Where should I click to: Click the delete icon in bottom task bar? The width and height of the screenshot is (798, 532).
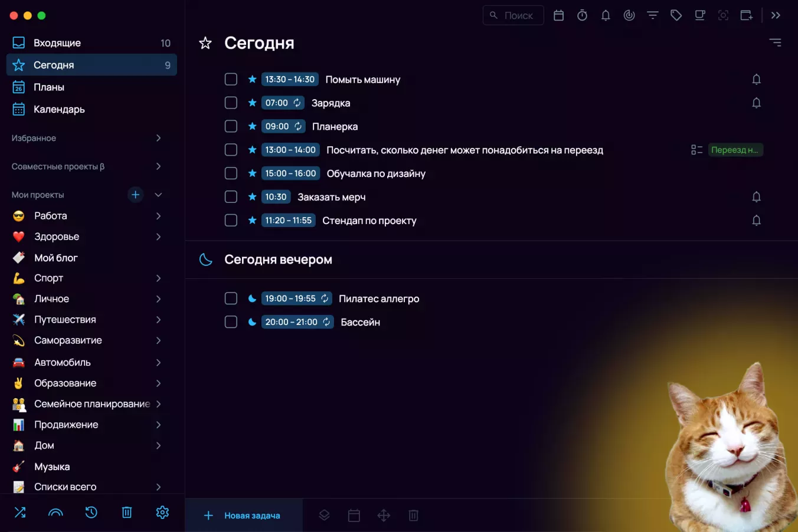413,515
